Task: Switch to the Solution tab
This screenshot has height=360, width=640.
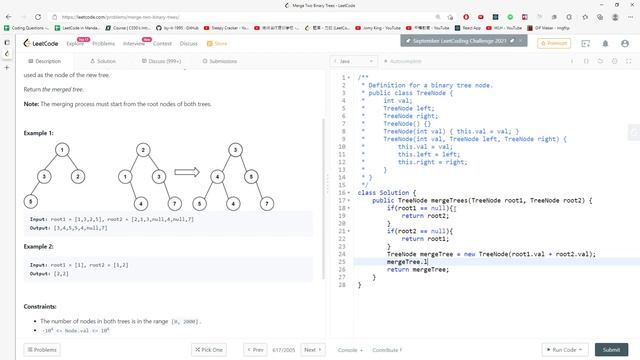Action: point(103,61)
